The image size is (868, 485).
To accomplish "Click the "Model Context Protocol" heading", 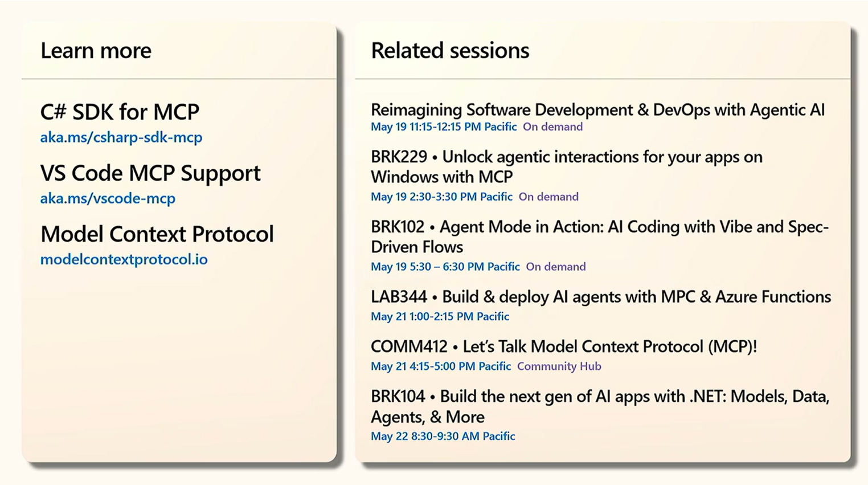I will (157, 234).
